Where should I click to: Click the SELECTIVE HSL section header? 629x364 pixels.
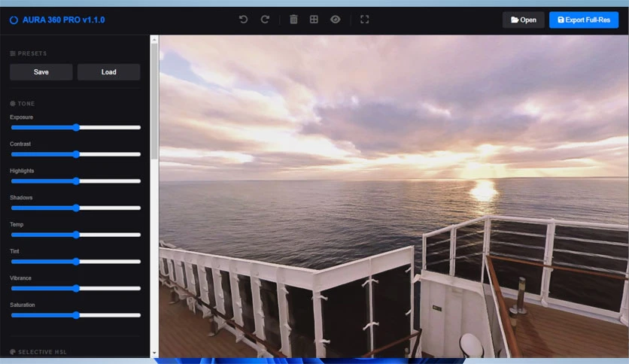(38, 352)
